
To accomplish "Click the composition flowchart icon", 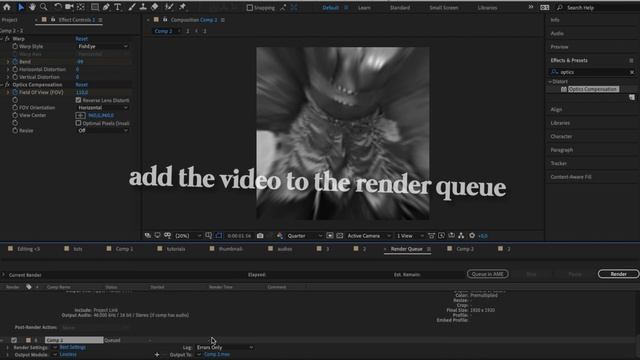I will pos(461,236).
